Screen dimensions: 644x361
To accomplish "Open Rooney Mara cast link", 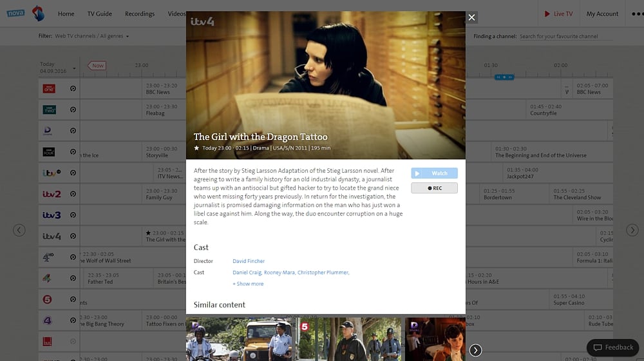I will click(279, 272).
